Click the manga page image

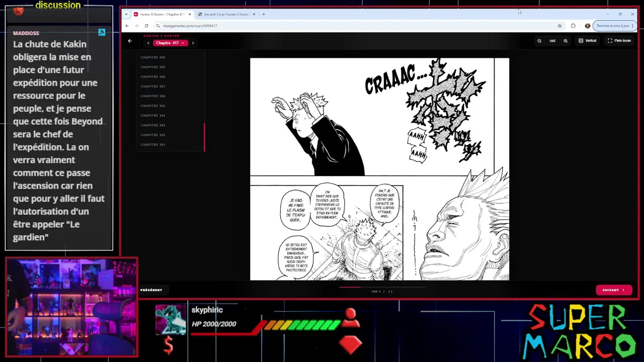coord(379,169)
